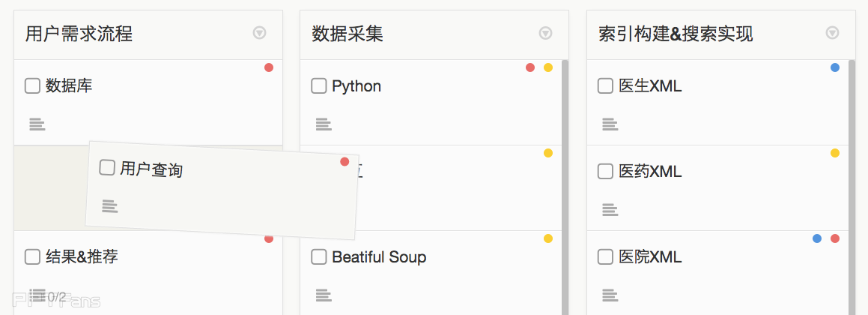Tick the Python task checkbox

coord(319,86)
